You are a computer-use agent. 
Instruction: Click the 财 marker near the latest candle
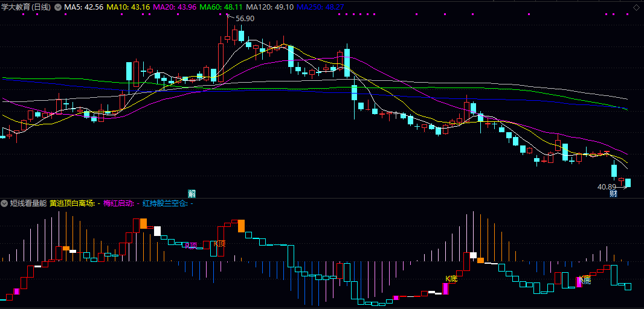(x=613, y=194)
